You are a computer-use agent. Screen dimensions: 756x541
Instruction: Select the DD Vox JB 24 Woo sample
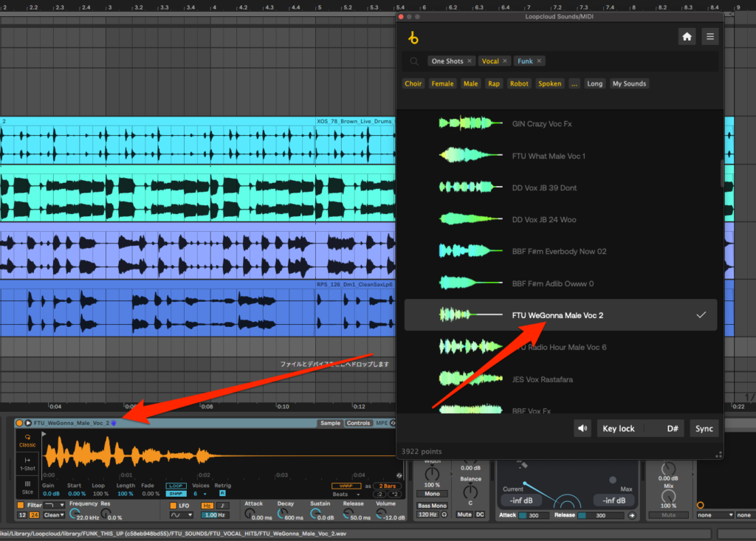point(544,219)
